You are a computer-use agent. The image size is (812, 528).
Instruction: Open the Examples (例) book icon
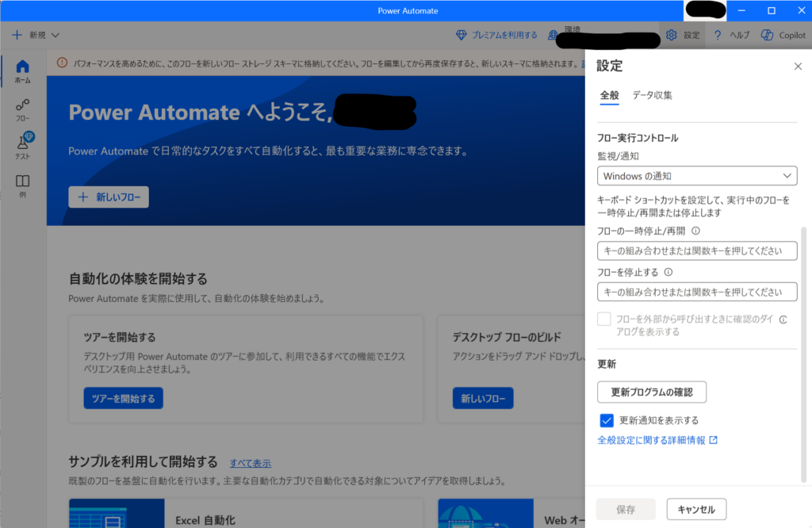23,182
